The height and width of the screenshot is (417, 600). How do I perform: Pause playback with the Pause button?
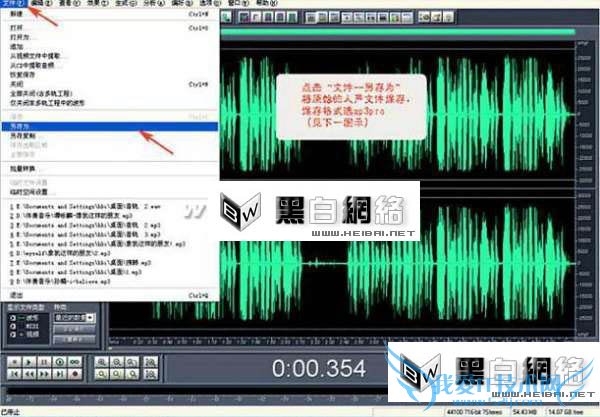click(x=44, y=362)
